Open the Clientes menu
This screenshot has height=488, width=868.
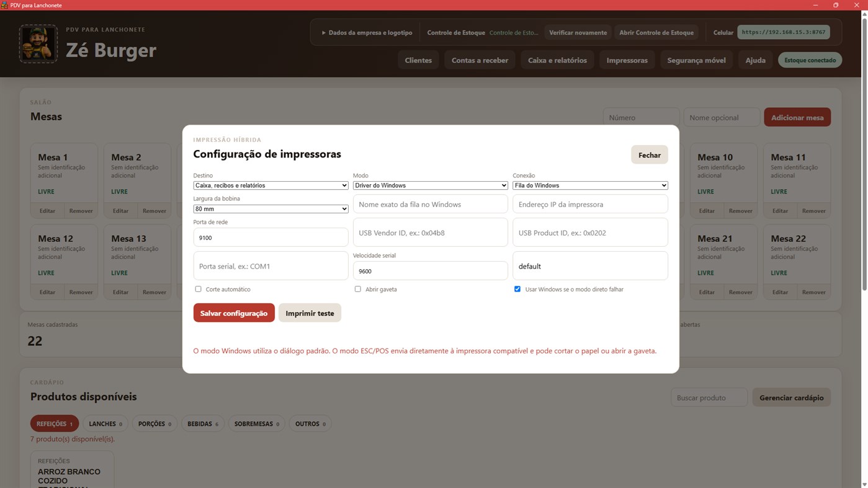pyautogui.click(x=418, y=60)
